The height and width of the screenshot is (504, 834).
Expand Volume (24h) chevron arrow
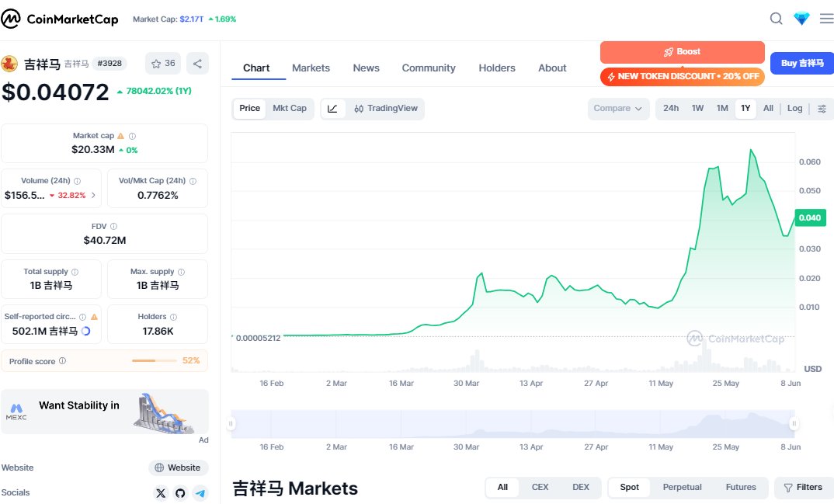tap(94, 195)
